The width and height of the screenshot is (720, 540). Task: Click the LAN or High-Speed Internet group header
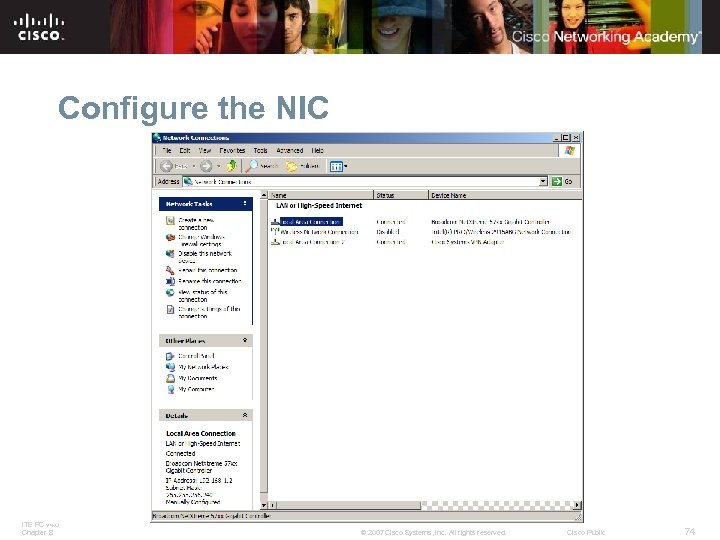coord(319,206)
